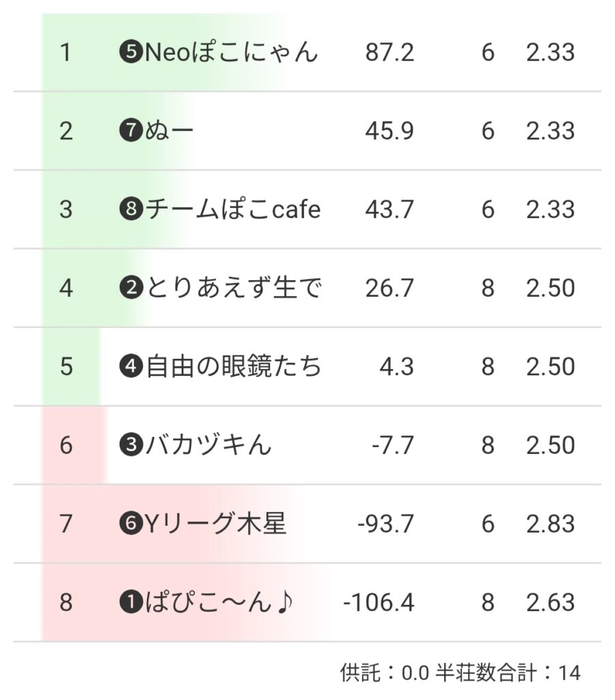This screenshot has width=615, height=700.
Task: Click the black circled 2 team icon
Action: [x=130, y=288]
